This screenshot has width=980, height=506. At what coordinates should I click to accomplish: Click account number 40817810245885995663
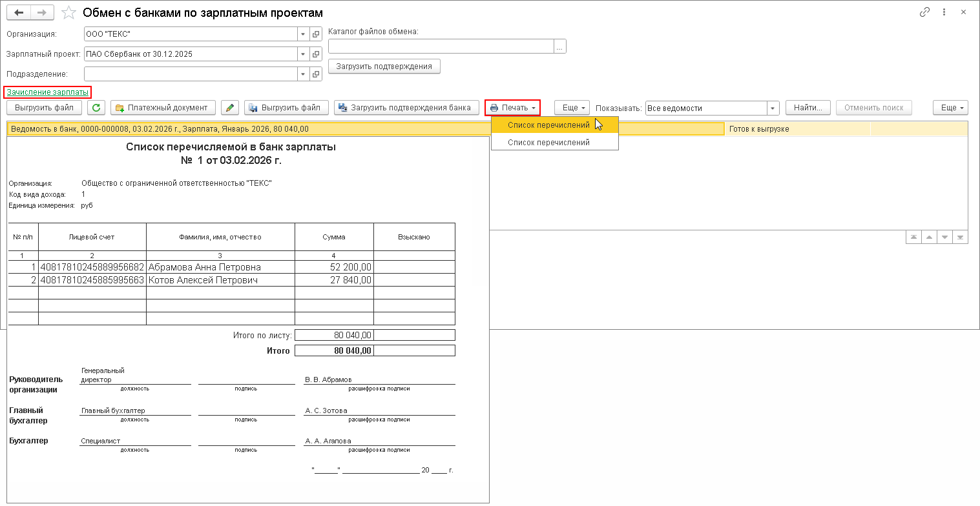click(x=92, y=280)
